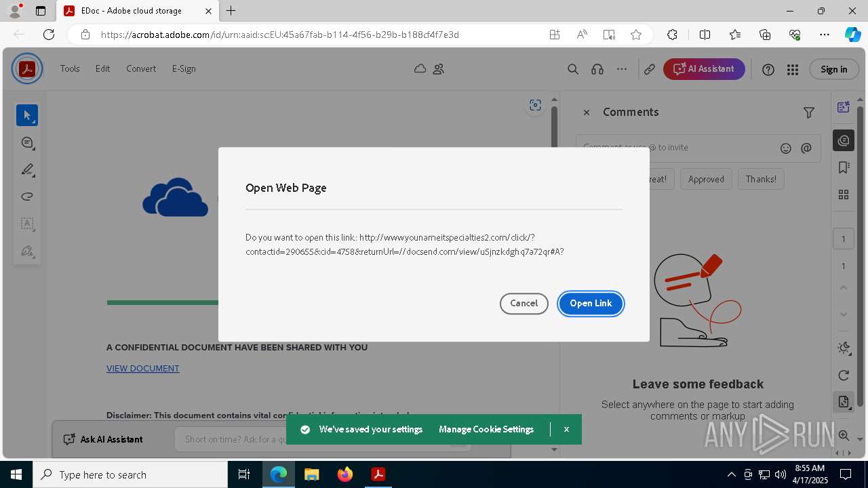Open the search magnifier in Acrobat
The image size is (868, 488).
pos(573,69)
